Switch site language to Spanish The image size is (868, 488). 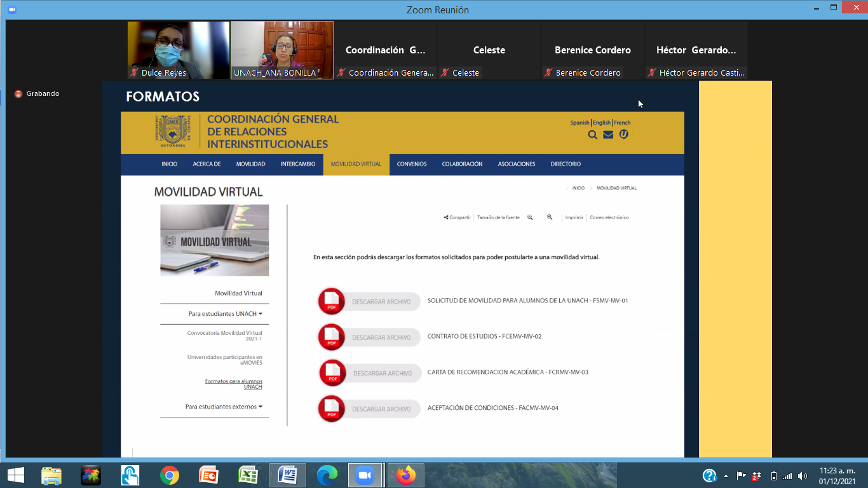click(580, 123)
